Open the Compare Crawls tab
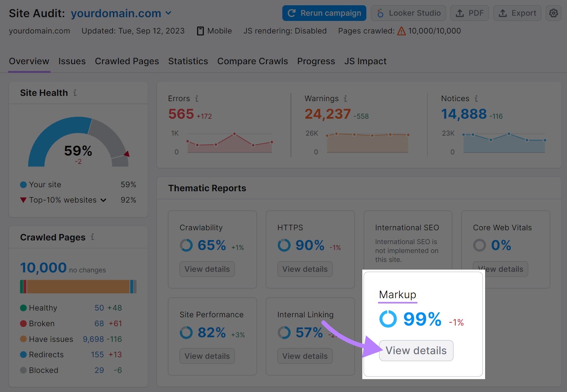 253,61
